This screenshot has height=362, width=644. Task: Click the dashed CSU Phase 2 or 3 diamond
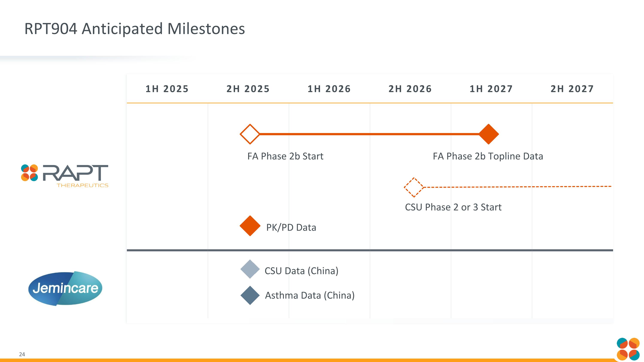414,187
